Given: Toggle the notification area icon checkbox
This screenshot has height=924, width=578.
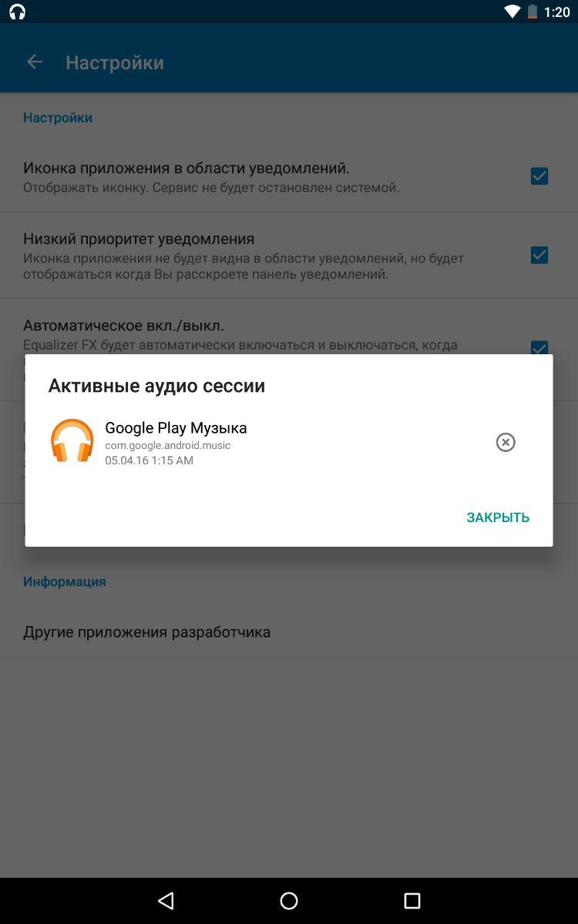Looking at the screenshot, I should point(539,176).
